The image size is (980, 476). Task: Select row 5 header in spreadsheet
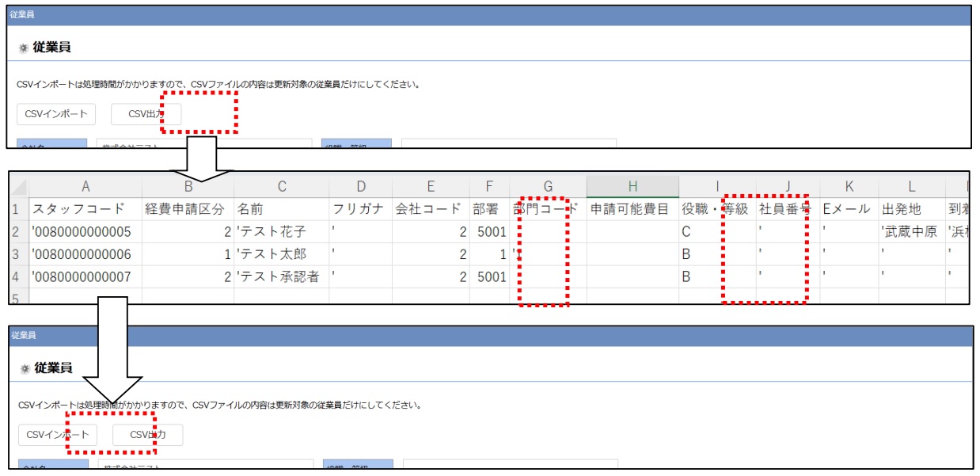(x=18, y=296)
